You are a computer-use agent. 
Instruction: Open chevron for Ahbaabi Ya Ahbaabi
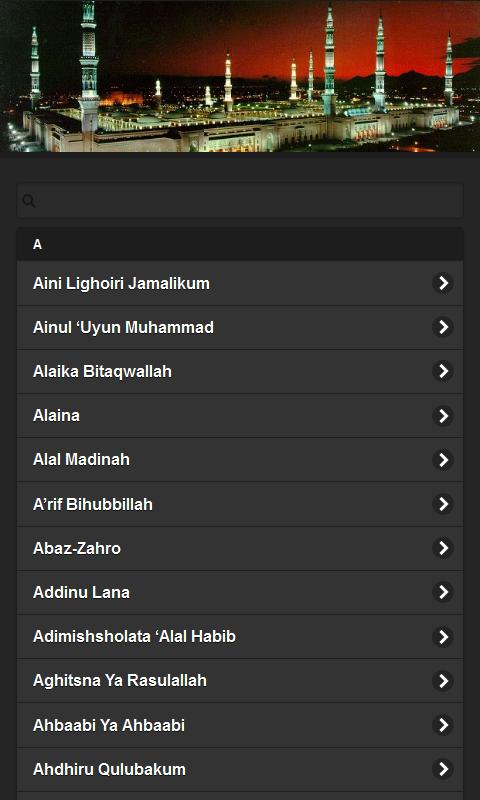coord(443,725)
